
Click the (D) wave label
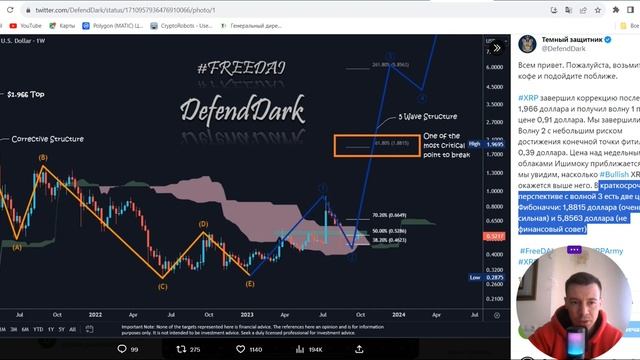pyautogui.click(x=203, y=224)
